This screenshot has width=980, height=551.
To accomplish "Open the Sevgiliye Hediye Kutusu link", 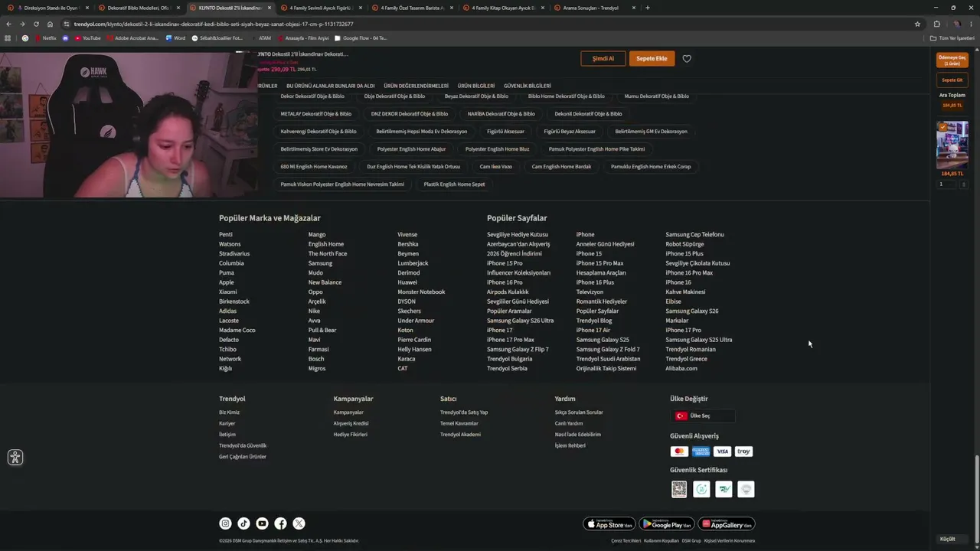I will pyautogui.click(x=518, y=234).
